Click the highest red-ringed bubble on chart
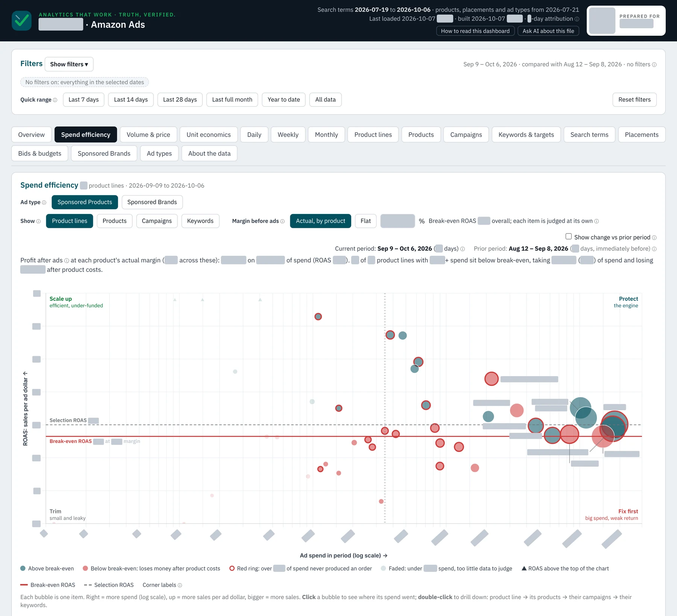Viewport: 677px width, 616px height. pyautogui.click(x=318, y=317)
